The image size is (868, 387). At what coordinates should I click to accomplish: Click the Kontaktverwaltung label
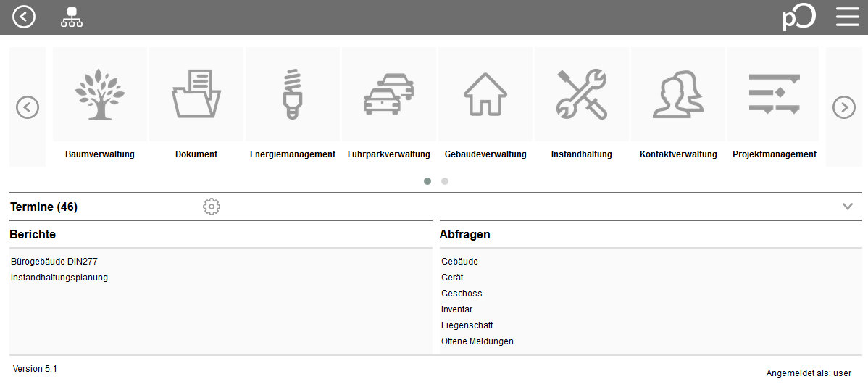(x=678, y=154)
